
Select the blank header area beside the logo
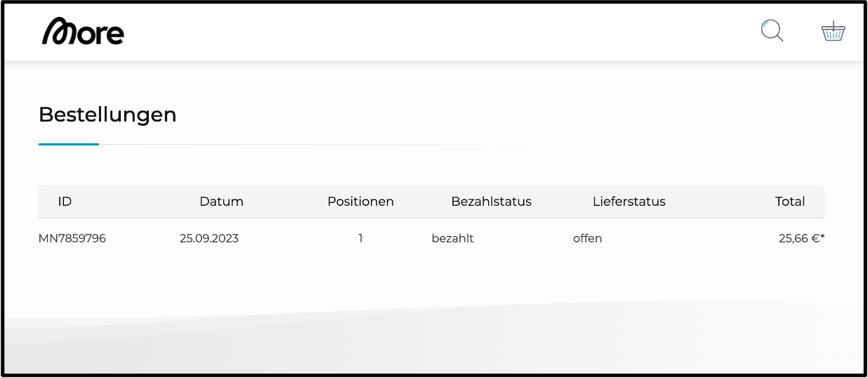click(x=442, y=32)
